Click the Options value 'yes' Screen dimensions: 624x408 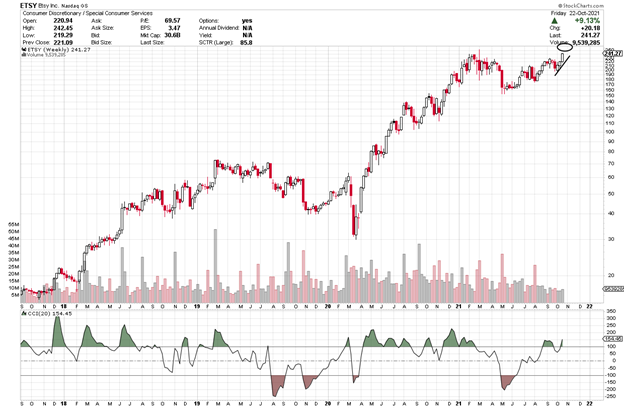[x=247, y=21]
